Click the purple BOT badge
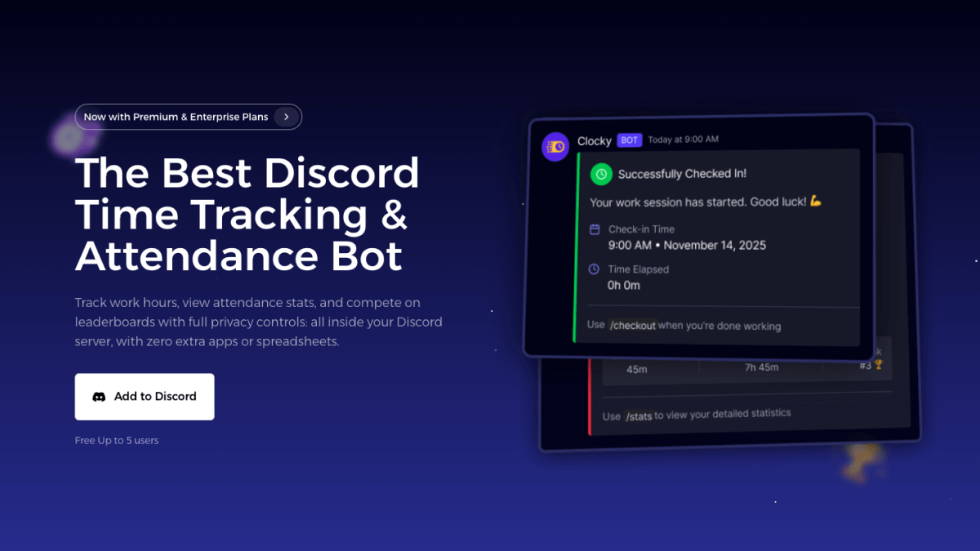The height and width of the screenshot is (551, 980). point(629,140)
